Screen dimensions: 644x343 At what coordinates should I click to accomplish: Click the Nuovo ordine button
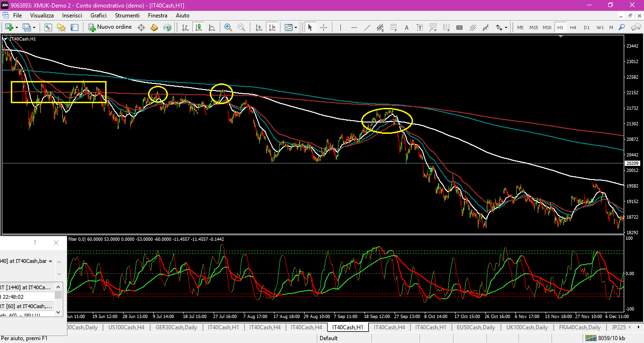point(110,27)
